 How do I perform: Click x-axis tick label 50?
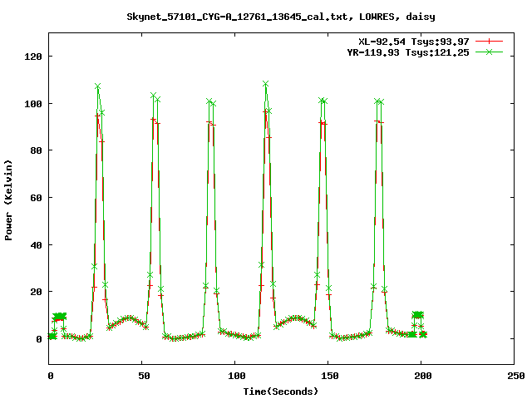(144, 376)
